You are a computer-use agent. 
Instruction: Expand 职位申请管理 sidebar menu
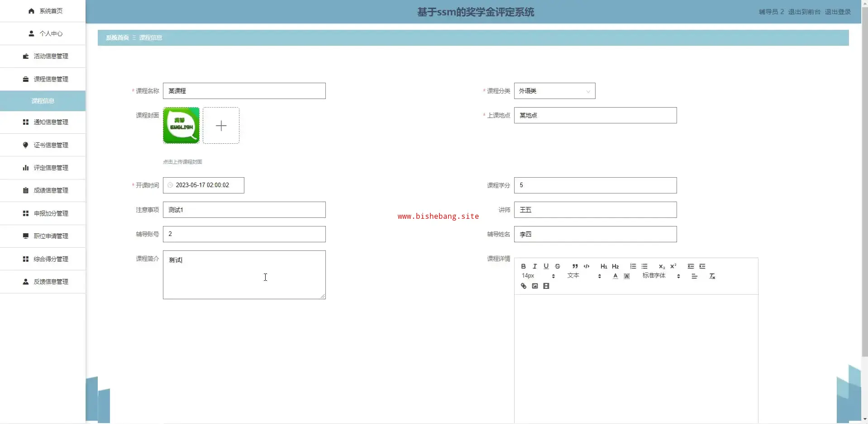tap(43, 236)
